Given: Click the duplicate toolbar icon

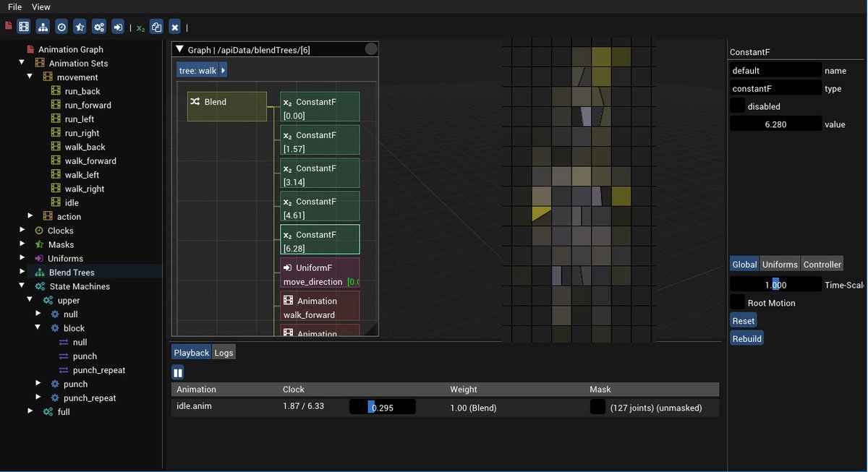Looking at the screenshot, I should [x=156, y=27].
